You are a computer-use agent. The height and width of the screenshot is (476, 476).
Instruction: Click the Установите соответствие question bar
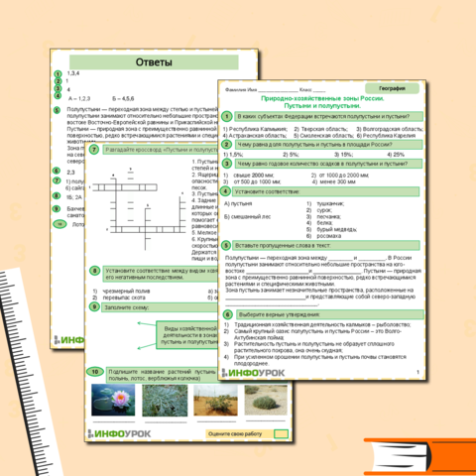point(326,191)
